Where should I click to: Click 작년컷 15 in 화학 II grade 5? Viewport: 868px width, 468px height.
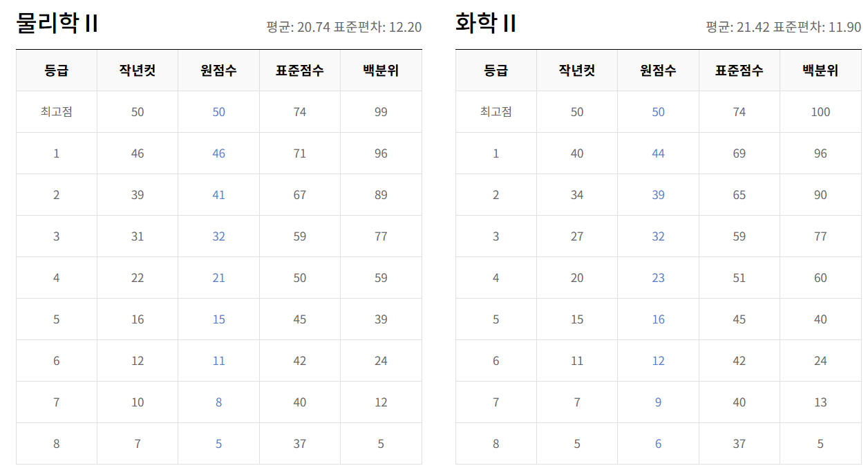(577, 319)
